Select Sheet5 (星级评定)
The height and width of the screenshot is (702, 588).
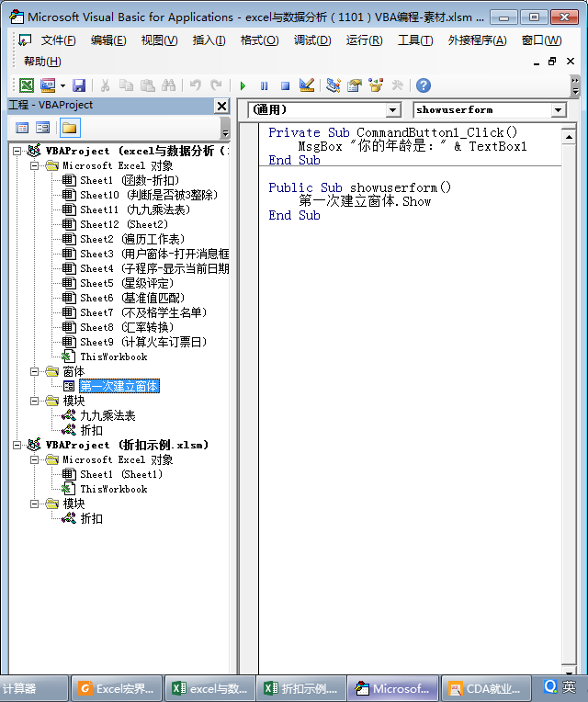(x=127, y=283)
